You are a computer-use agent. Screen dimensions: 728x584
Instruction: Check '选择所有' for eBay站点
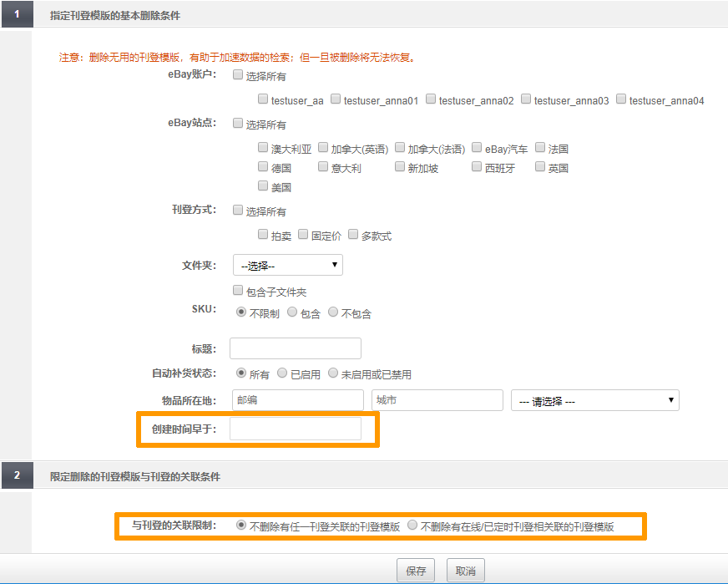(238, 123)
